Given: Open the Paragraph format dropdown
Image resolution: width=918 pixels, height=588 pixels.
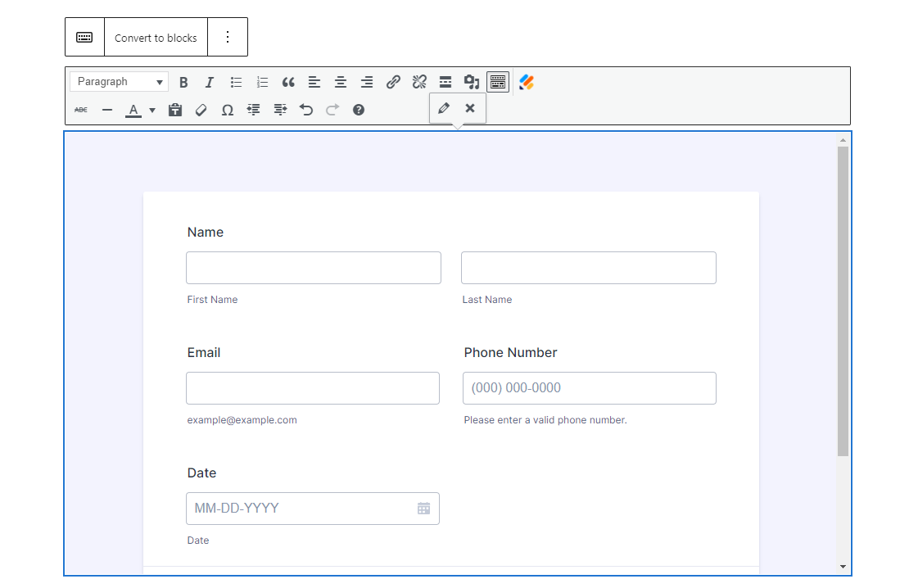Looking at the screenshot, I should click(x=119, y=82).
